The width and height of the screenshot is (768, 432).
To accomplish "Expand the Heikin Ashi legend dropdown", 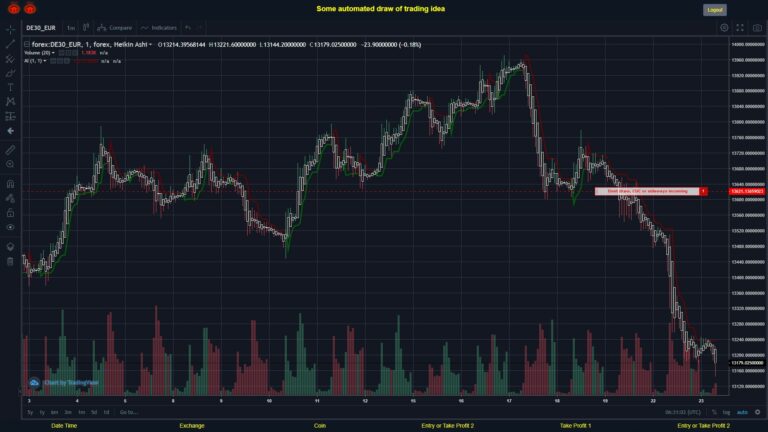I will pyautogui.click(x=150, y=45).
